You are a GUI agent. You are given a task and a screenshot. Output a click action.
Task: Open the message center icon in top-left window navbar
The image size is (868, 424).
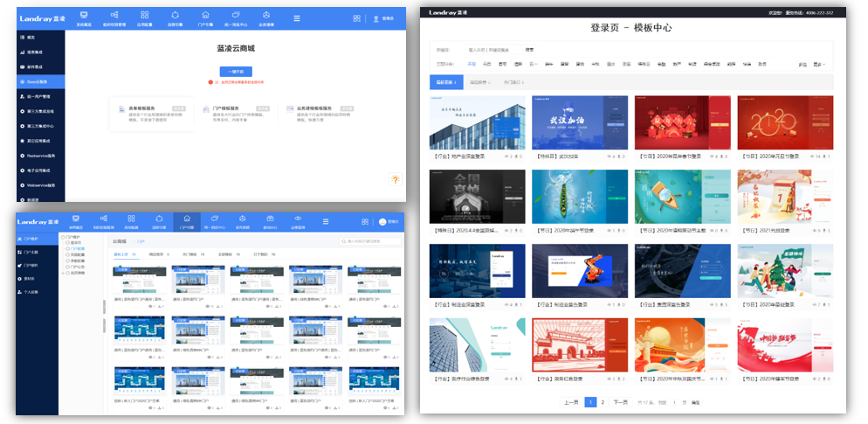coord(236,15)
